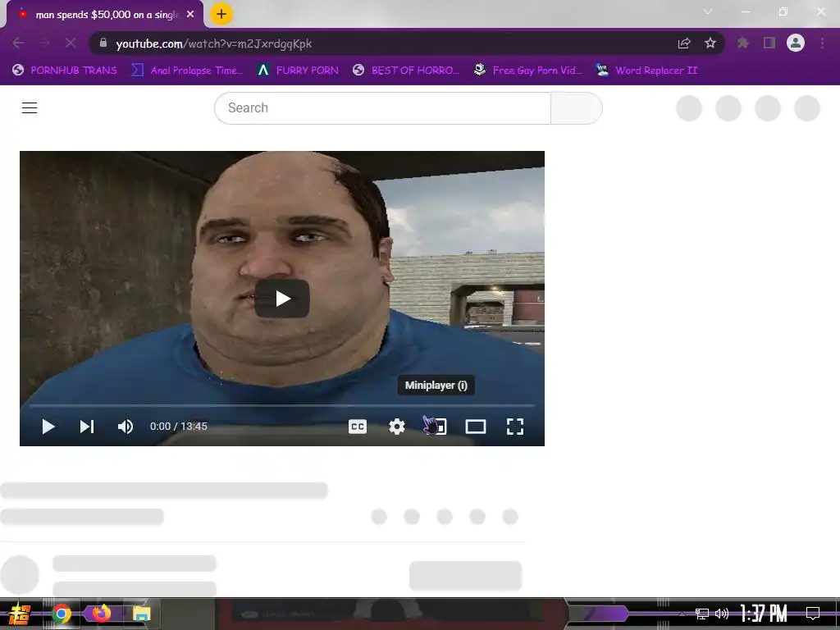This screenshot has width=840, height=630.
Task: Launch Google Chrome from the taskbar
Action: pos(61,614)
